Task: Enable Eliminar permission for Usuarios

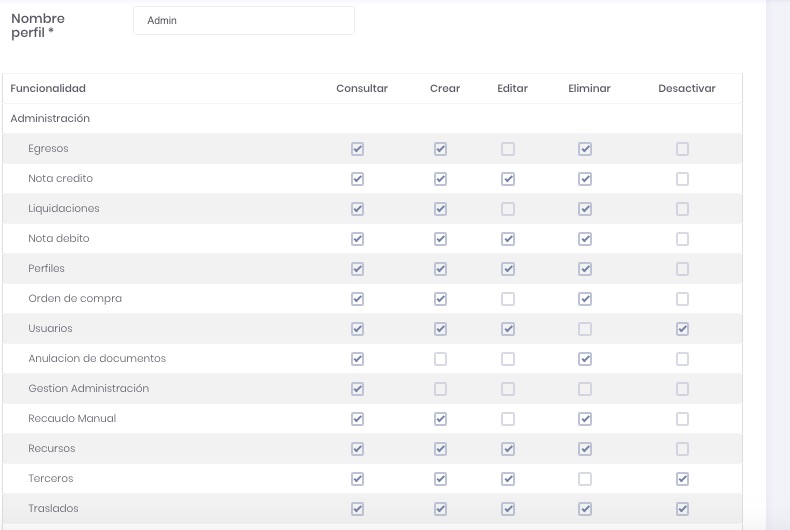Action: (585, 329)
